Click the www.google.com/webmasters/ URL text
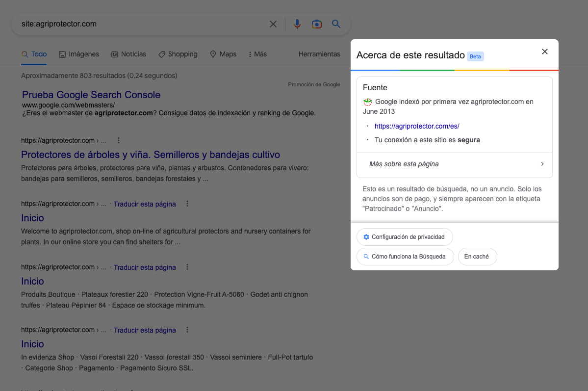Viewport: 588px width, 391px height. (68, 105)
